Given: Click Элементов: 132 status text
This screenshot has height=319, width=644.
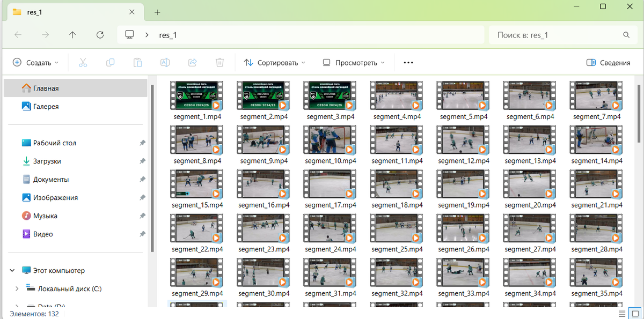Looking at the screenshot, I should tap(34, 314).
